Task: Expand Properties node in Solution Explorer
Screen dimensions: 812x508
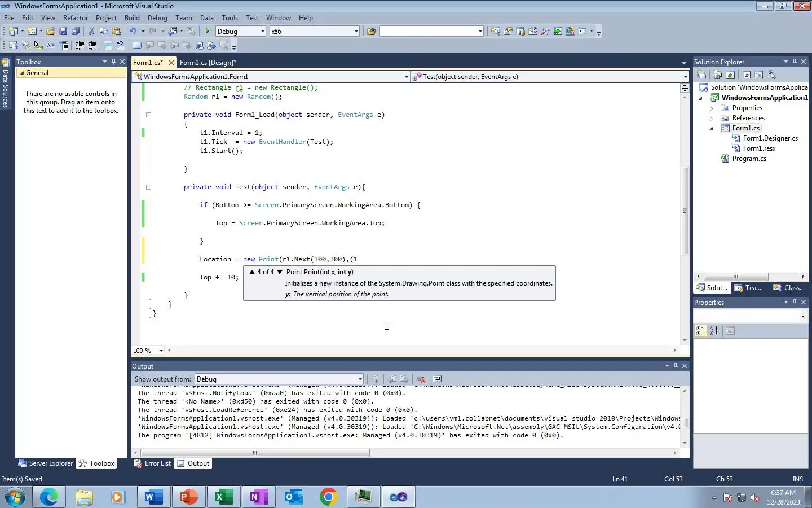Action: pos(711,108)
